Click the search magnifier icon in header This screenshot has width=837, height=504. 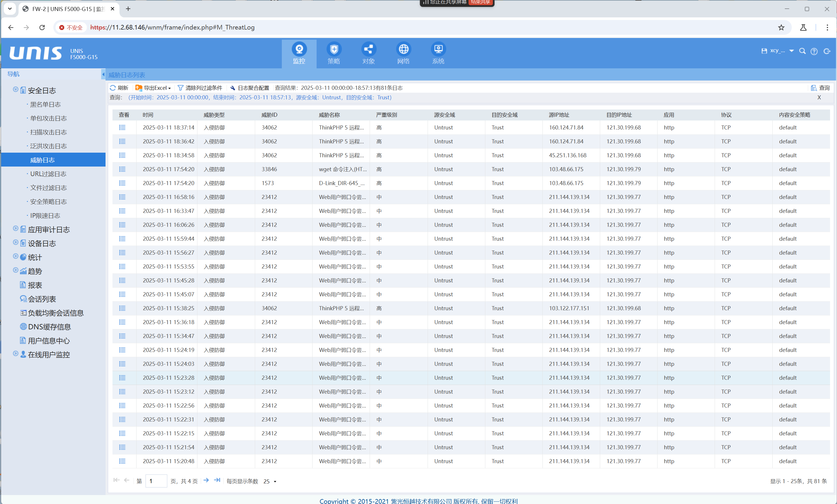(x=802, y=51)
